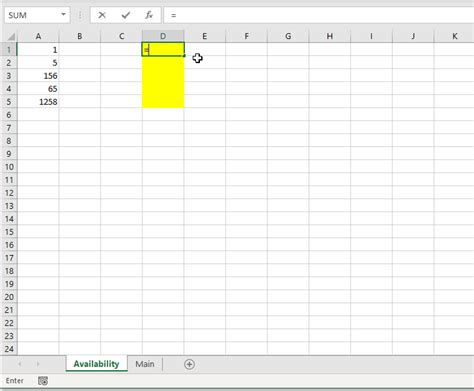Image resolution: width=474 pixels, height=391 pixels.
Task: Cancel the formula entry with X icon
Action: click(102, 15)
